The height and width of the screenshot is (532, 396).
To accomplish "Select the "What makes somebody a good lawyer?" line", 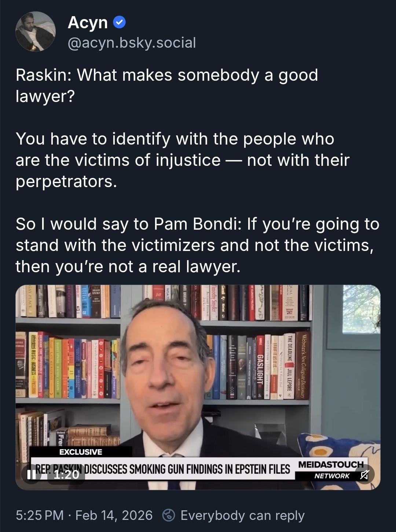I will click(167, 85).
